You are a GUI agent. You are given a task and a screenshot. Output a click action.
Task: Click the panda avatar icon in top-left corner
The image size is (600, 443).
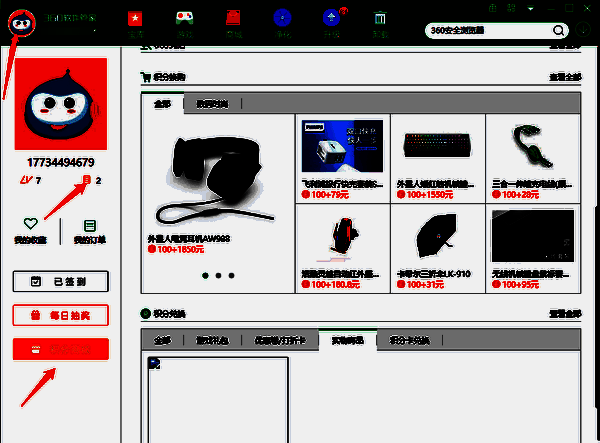[23, 21]
